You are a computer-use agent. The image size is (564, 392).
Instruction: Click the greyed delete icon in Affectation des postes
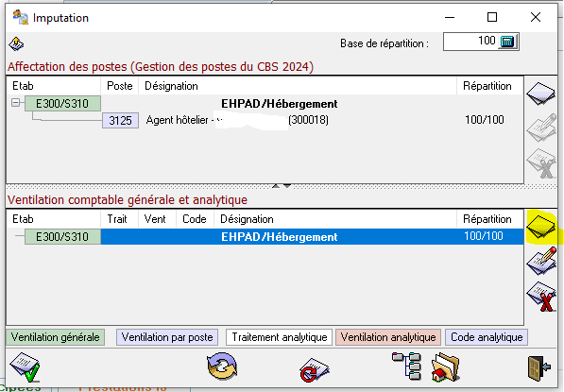(541, 163)
